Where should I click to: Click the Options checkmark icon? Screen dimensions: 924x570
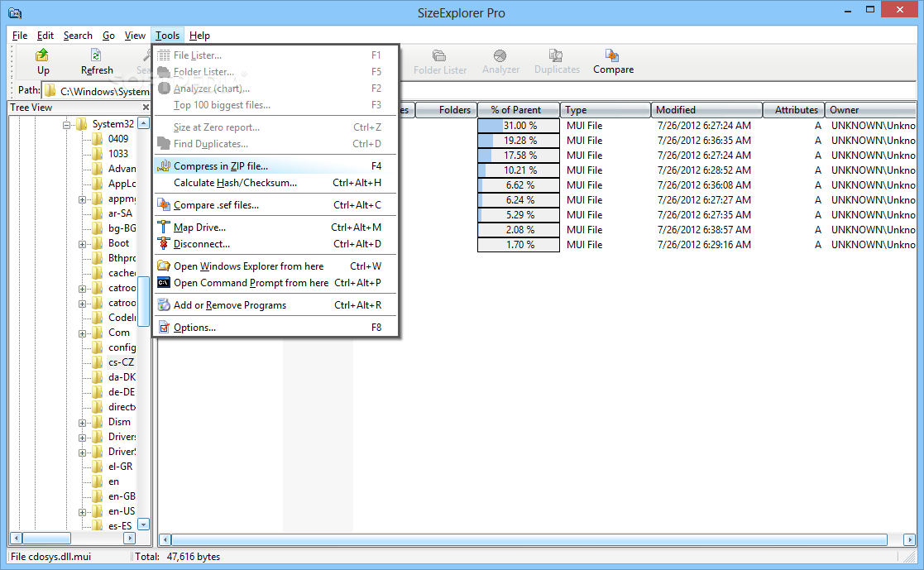click(165, 327)
